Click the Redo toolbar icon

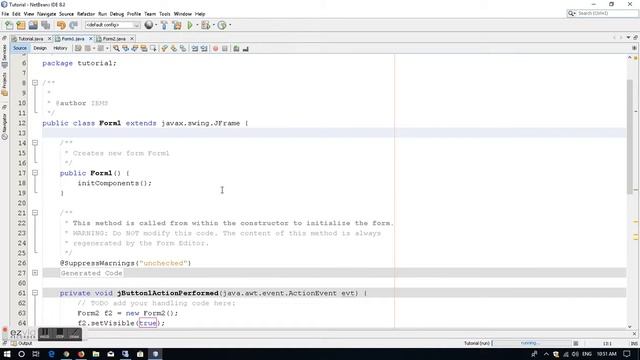click(x=73, y=25)
